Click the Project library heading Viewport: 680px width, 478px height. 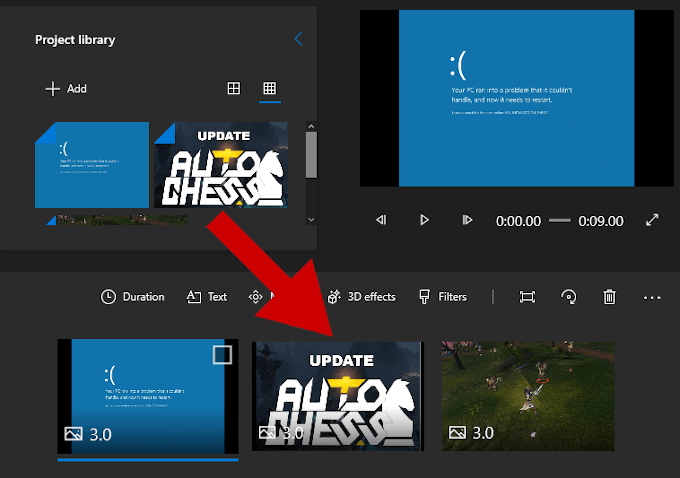click(x=75, y=40)
